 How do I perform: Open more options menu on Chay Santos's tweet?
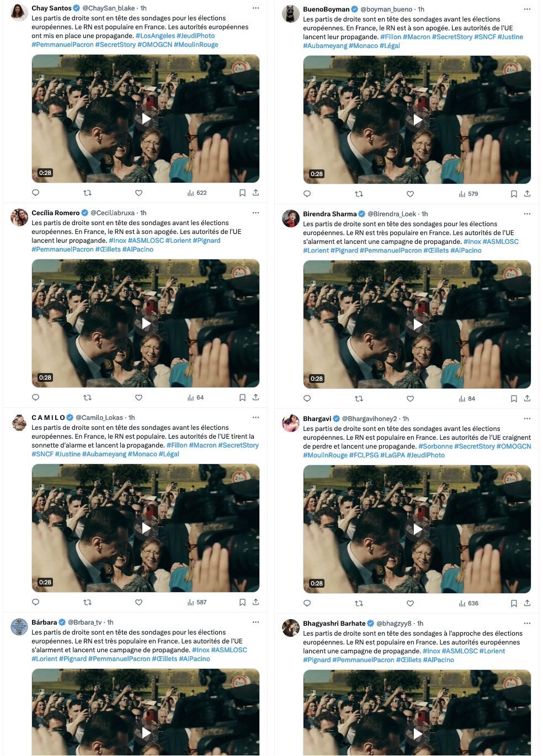[x=255, y=8]
